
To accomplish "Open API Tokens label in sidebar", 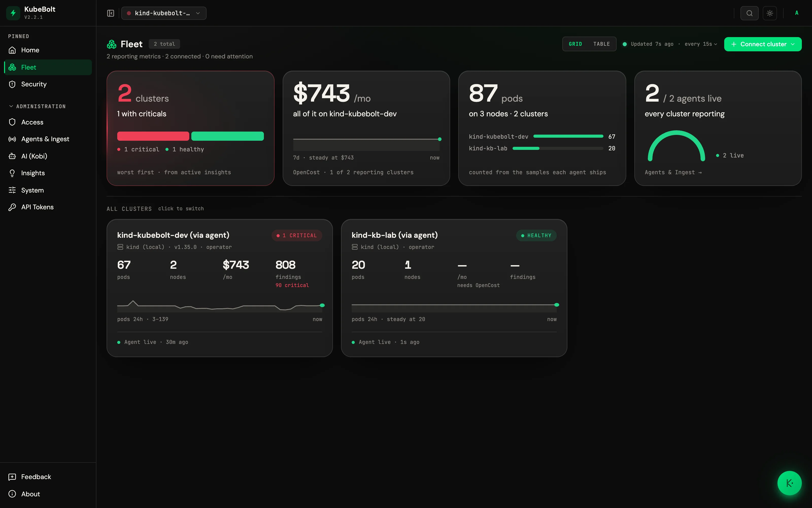I will [x=37, y=207].
